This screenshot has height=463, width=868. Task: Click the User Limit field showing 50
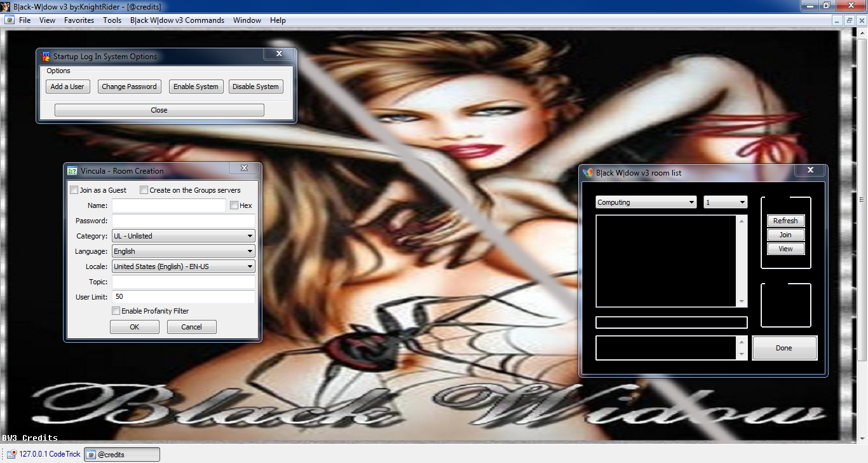coord(184,297)
